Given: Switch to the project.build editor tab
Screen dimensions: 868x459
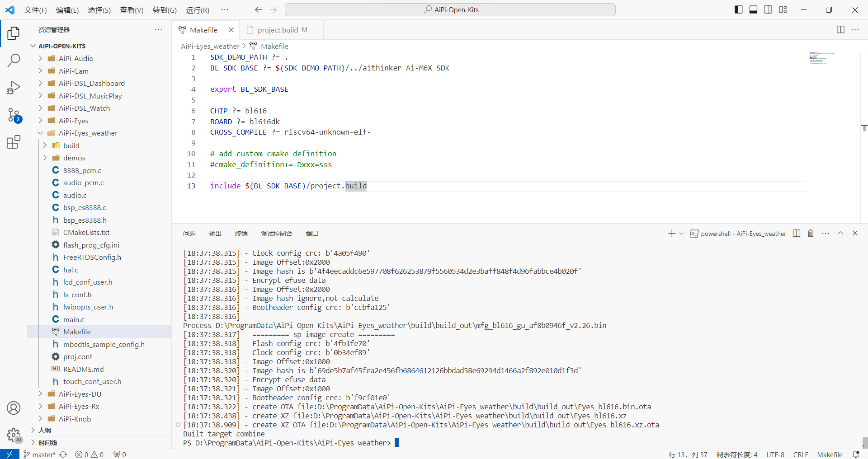Looking at the screenshot, I should (x=282, y=30).
